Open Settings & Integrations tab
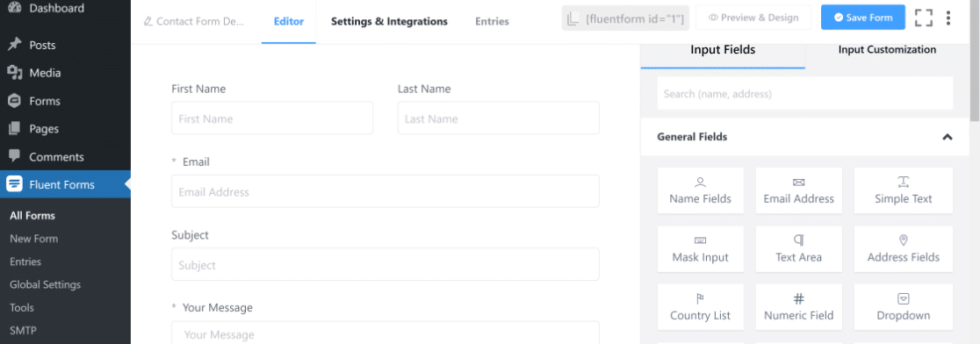Viewport: 980px width, 344px height. click(389, 21)
